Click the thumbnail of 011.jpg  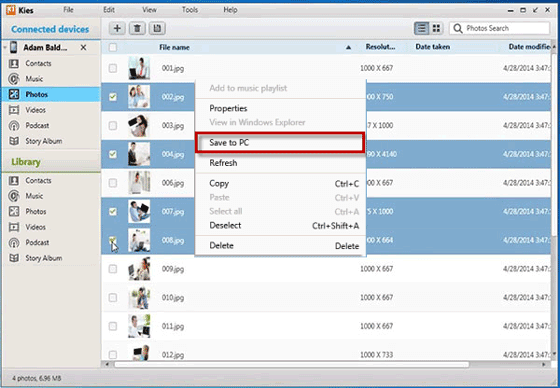(x=139, y=326)
